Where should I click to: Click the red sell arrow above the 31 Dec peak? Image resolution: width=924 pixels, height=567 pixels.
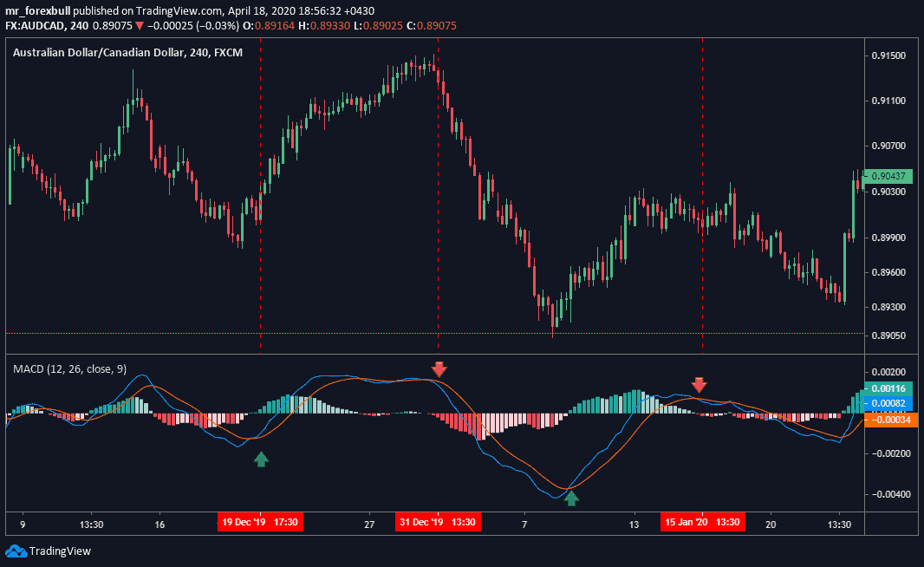pyautogui.click(x=440, y=370)
